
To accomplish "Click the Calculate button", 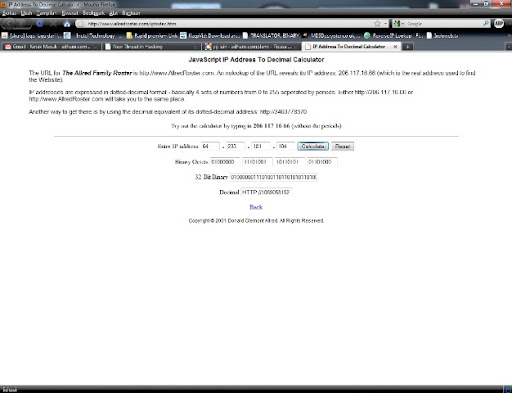I will tap(313, 146).
